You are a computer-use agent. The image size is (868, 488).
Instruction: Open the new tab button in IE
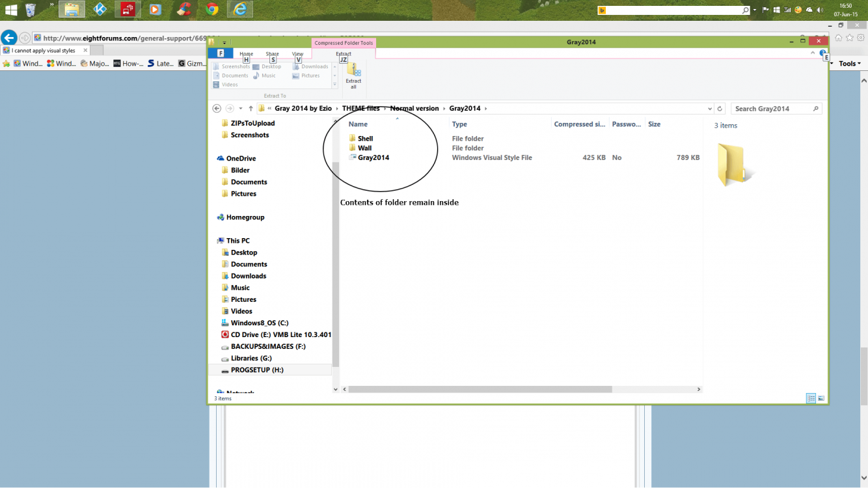click(96, 50)
